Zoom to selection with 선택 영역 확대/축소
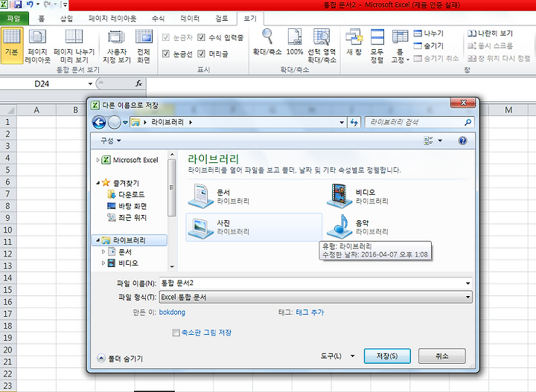Viewport: 536px width, 392px height. (322, 46)
